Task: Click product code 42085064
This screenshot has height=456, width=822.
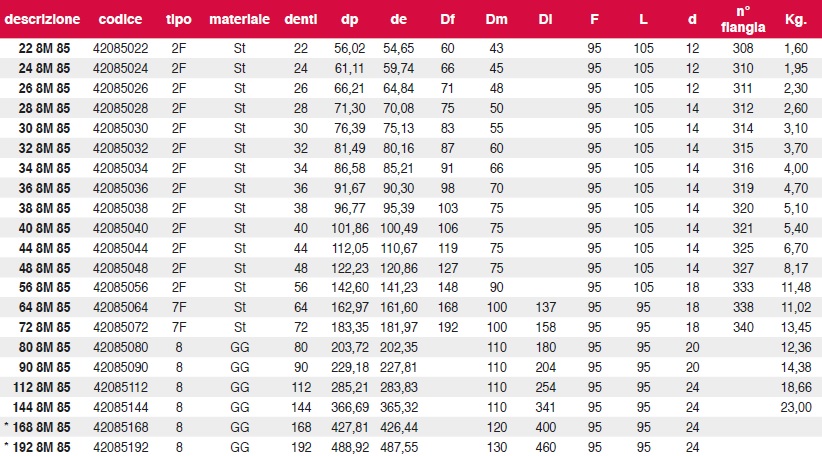Action: tap(121, 307)
